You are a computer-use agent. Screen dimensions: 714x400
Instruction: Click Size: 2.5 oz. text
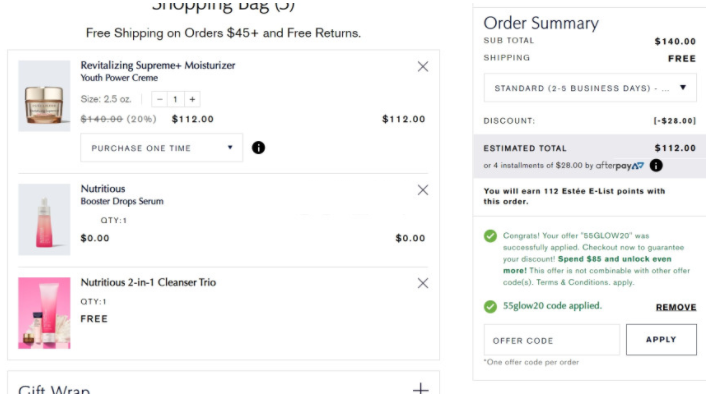[106, 99]
